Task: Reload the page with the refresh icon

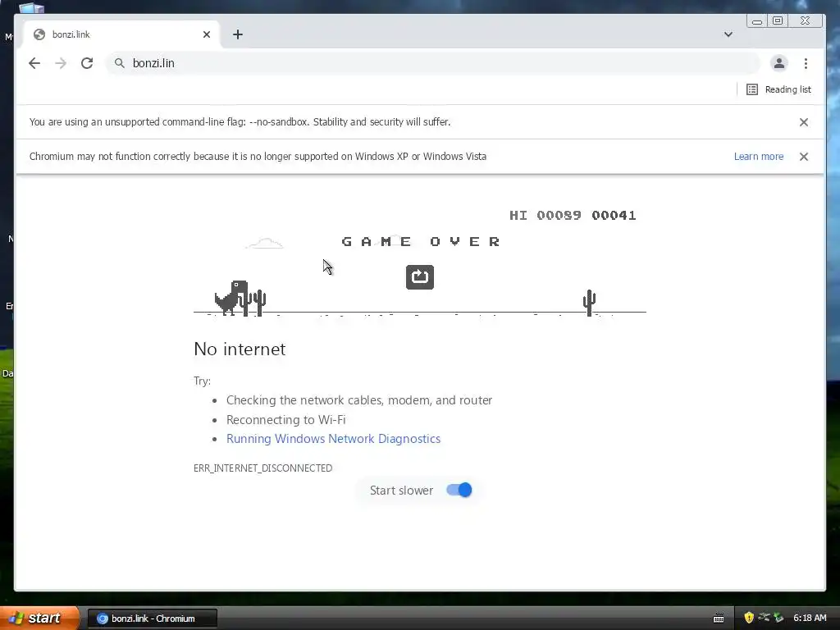Action: (x=87, y=63)
